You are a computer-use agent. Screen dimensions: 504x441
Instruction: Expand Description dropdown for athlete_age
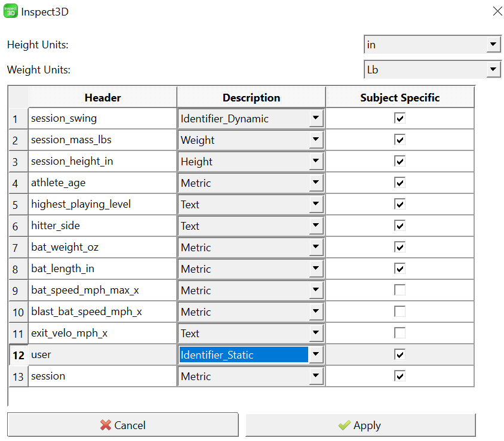click(x=316, y=183)
